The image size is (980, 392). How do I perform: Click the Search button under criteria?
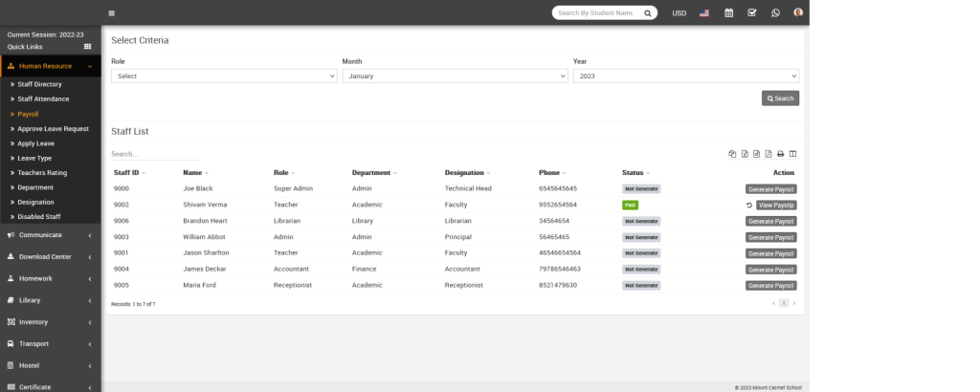[780, 98]
